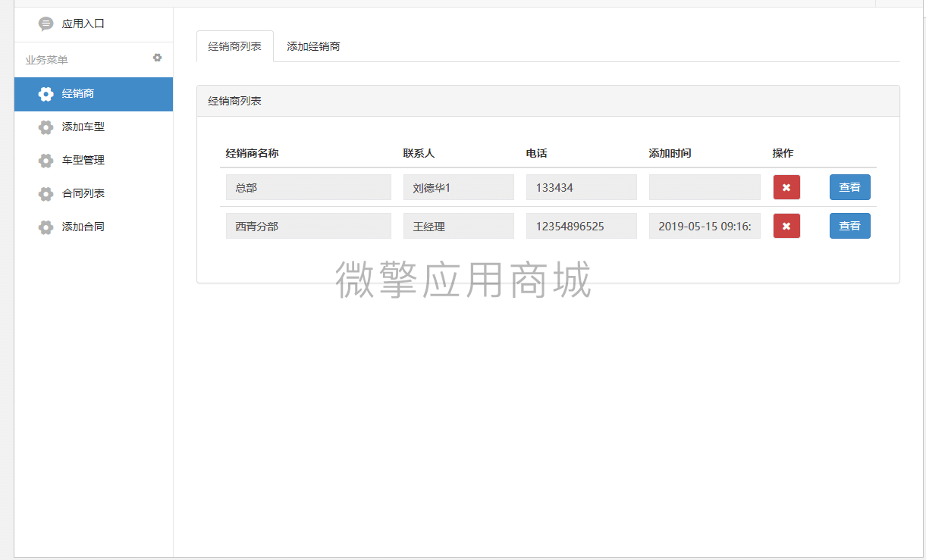Click gear icon beside 合同列表
Screen dimensions: 926x560
point(46,194)
